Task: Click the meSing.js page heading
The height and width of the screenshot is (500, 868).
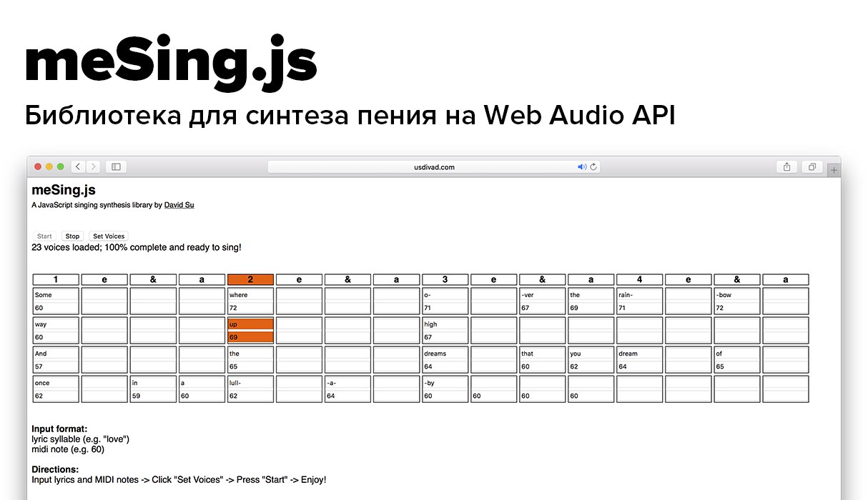Action: pyautogui.click(x=64, y=190)
